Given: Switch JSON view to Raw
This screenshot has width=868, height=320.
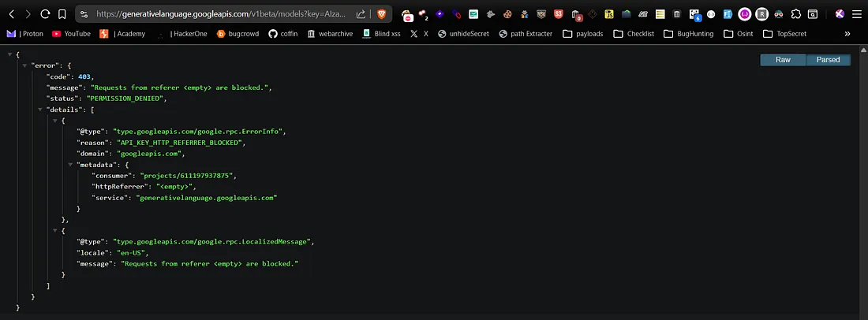Looking at the screenshot, I should pyautogui.click(x=783, y=60).
